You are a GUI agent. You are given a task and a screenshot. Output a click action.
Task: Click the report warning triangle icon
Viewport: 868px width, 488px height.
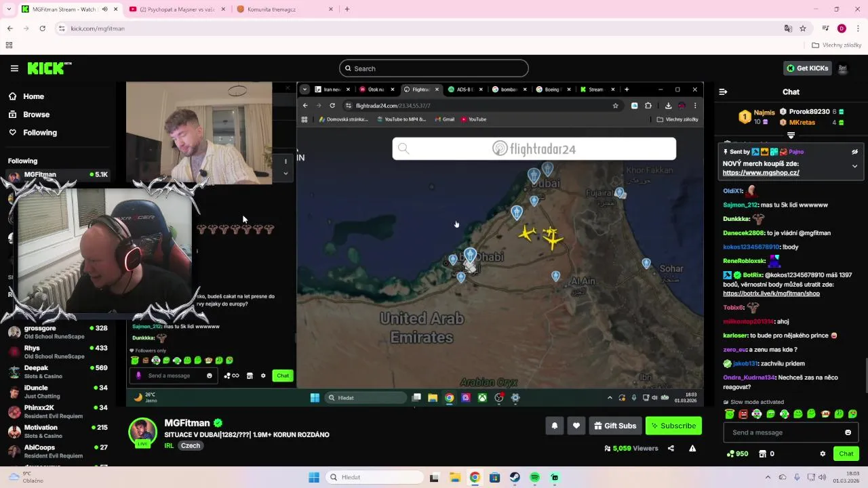tap(692, 448)
